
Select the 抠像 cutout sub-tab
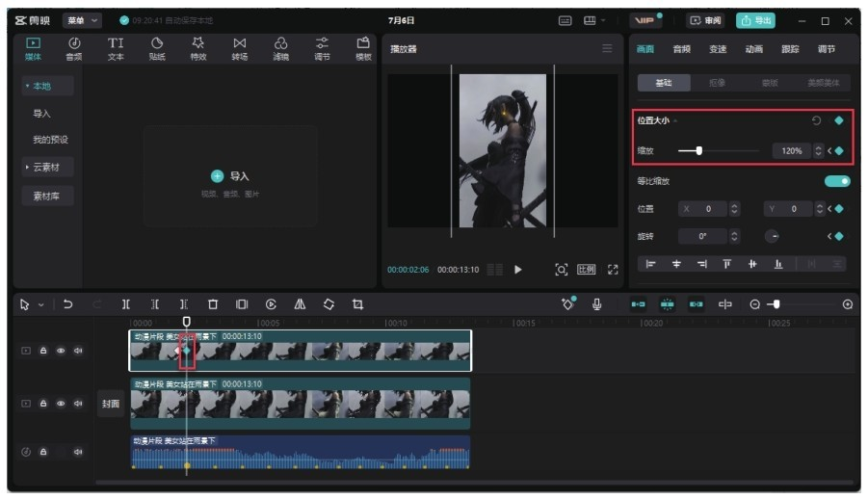tap(717, 83)
